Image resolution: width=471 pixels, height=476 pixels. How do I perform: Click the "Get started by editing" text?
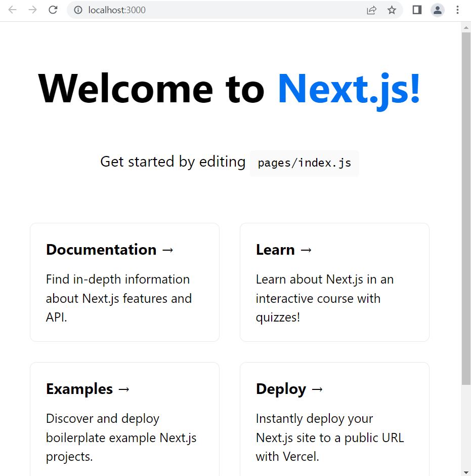[x=173, y=162]
